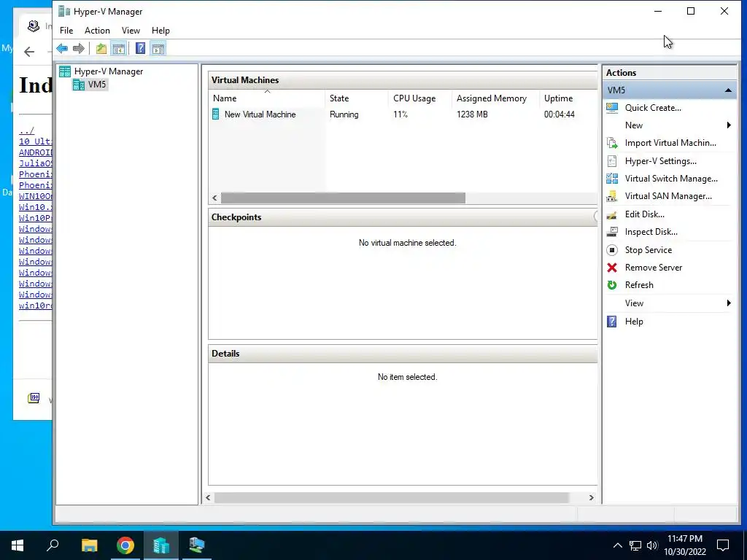Open the Windows Start menu
747x560 pixels.
tap(18, 545)
